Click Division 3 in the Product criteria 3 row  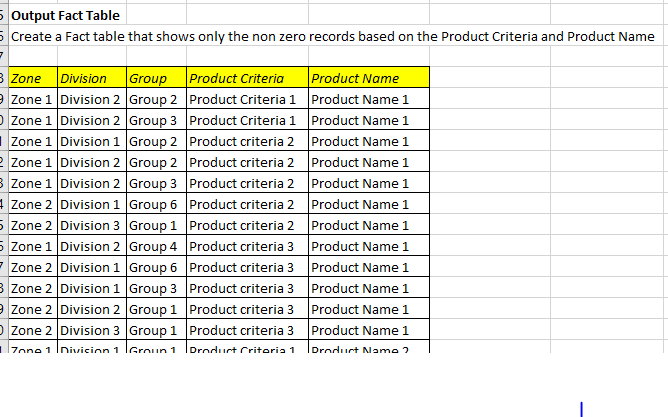(x=92, y=330)
